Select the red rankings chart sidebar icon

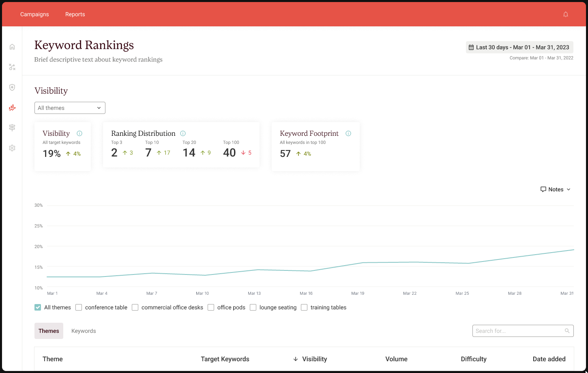click(x=12, y=107)
